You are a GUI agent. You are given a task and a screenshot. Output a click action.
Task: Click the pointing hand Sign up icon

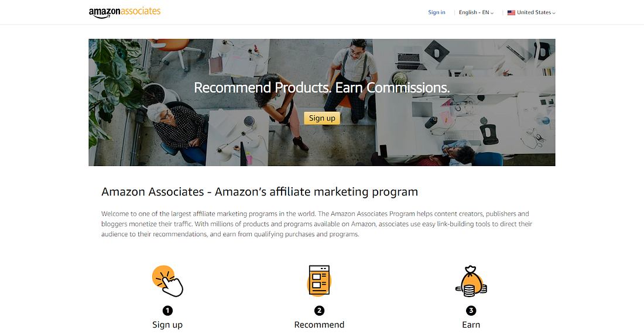coord(167,281)
